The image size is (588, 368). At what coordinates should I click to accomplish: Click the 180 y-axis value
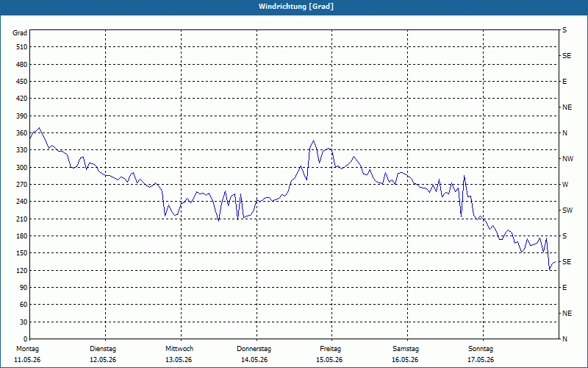click(22, 236)
